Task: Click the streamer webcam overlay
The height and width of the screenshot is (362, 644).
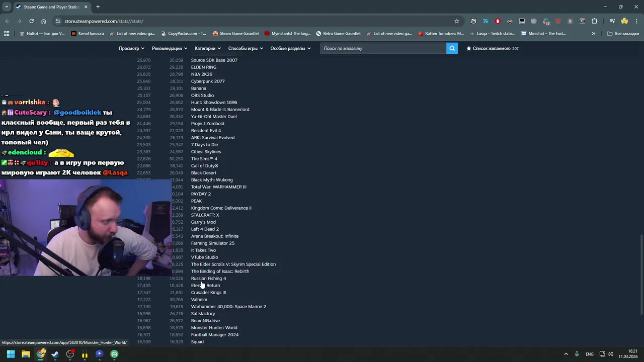Action: coord(86,228)
